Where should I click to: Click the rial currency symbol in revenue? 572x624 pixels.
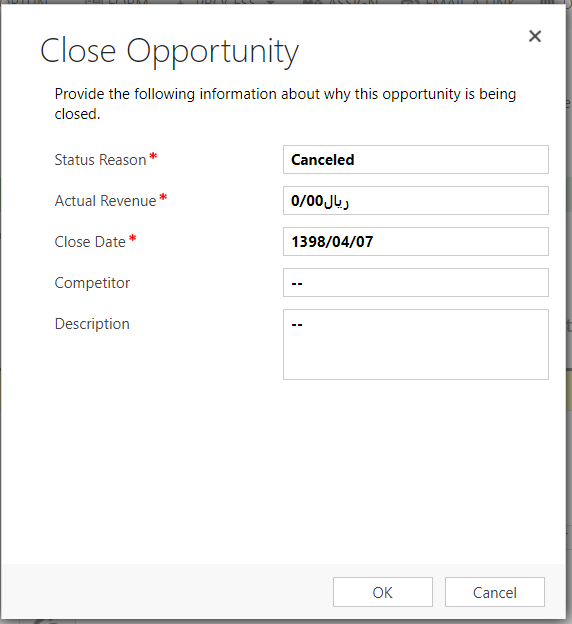[336, 201]
